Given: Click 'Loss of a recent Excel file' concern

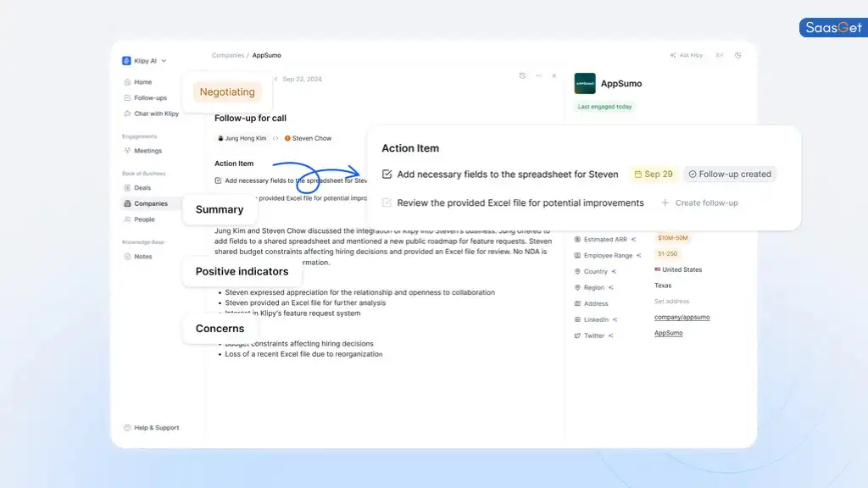Looking at the screenshot, I should pos(303,354).
